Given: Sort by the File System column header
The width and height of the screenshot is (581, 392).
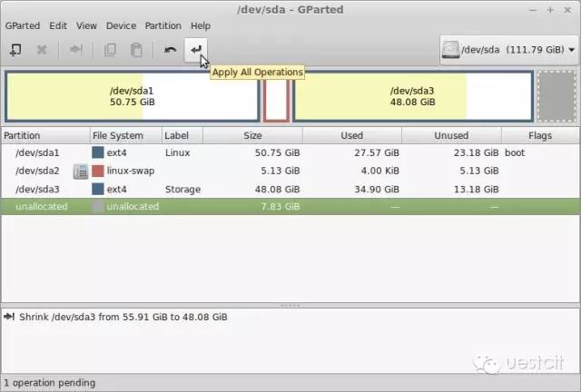Looking at the screenshot, I should [x=126, y=135].
